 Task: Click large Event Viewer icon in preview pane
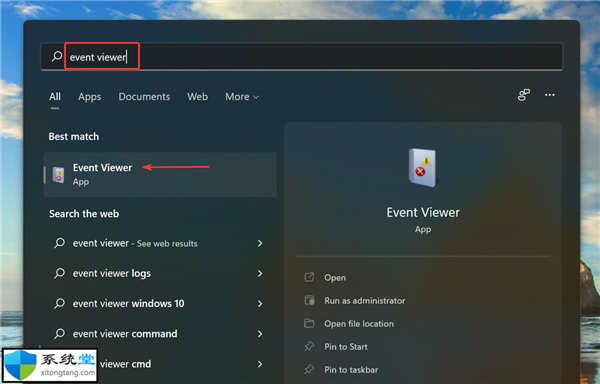tap(422, 168)
